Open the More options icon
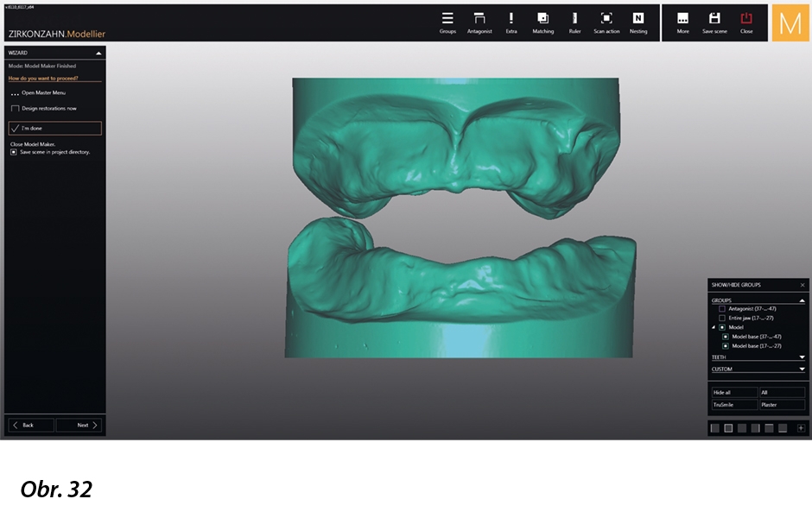 683,19
